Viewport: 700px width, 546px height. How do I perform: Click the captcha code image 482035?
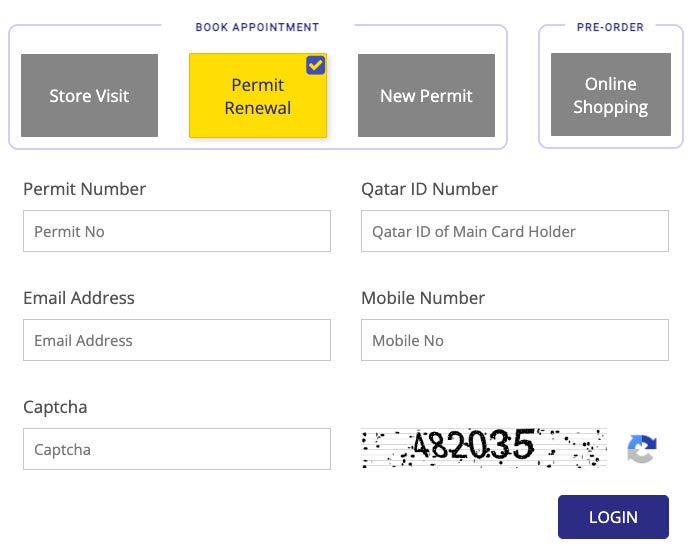[x=484, y=448]
